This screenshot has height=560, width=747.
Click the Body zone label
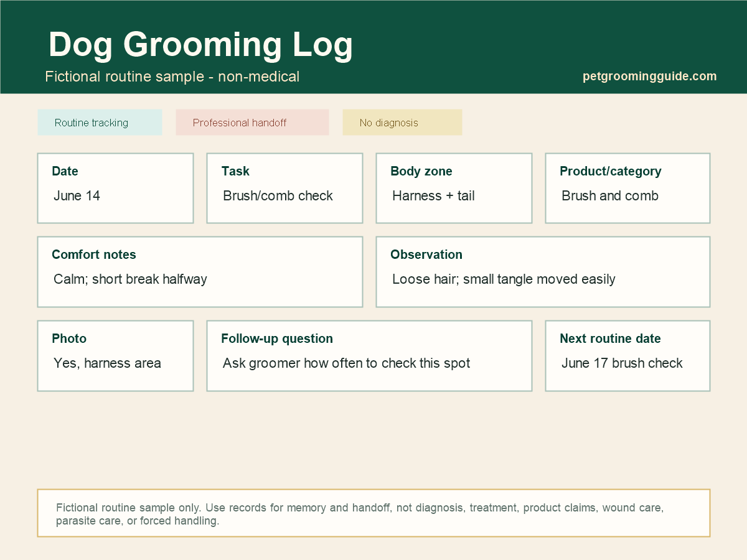(421, 171)
